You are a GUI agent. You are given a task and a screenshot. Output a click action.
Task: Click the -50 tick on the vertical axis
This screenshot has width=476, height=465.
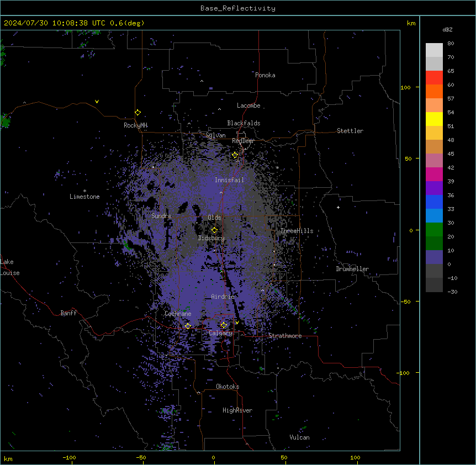coord(405,302)
